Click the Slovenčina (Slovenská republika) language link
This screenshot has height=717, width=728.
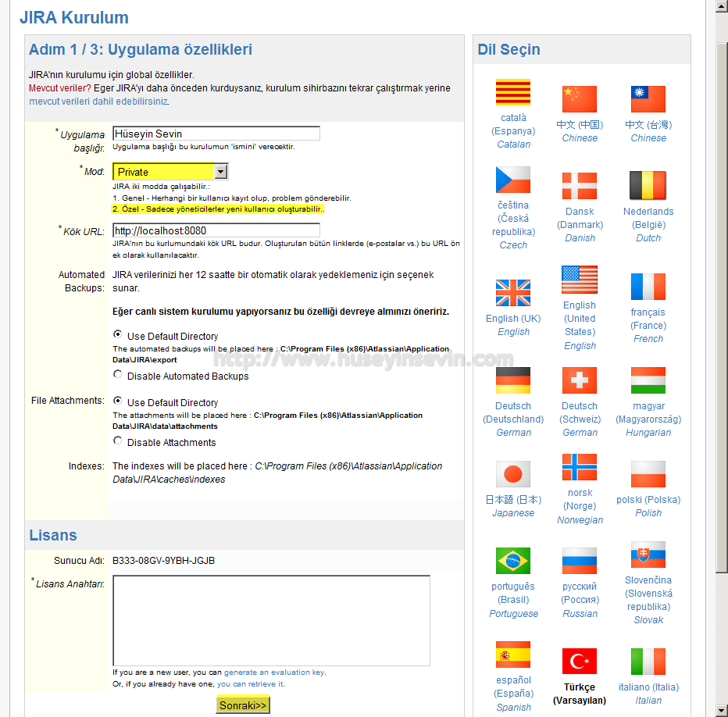tap(648, 594)
